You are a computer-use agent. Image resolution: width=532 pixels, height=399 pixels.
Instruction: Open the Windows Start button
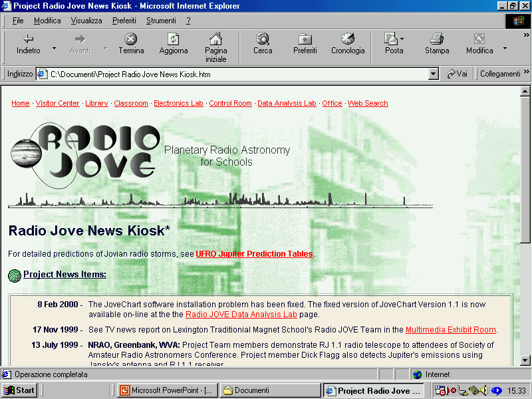[19, 390]
